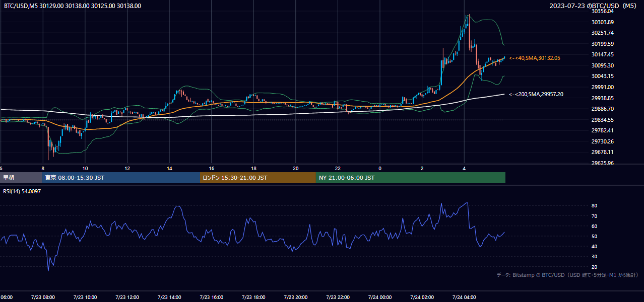Screen dimensions: 644x302
Task: Select price axis value 30251.74
Action: coord(603,33)
